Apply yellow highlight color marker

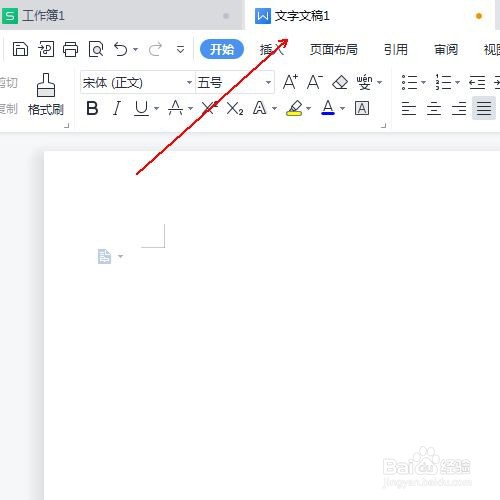294,108
